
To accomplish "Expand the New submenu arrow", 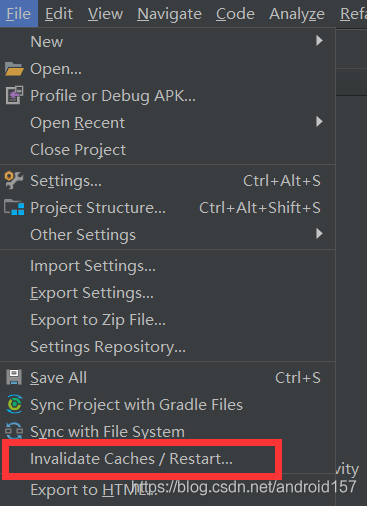I will click(x=319, y=41).
